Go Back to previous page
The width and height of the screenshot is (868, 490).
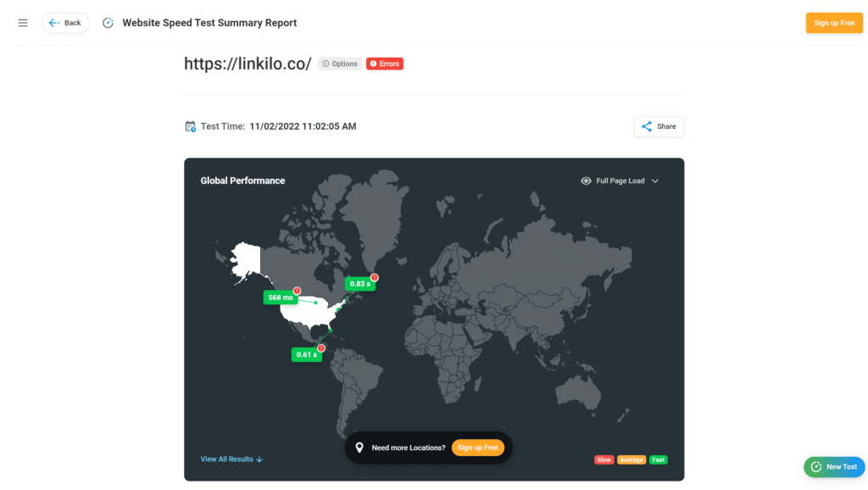coord(65,23)
